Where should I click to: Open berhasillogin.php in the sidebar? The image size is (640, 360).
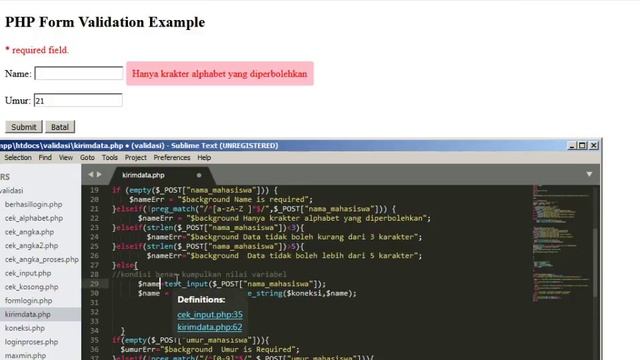click(33, 204)
